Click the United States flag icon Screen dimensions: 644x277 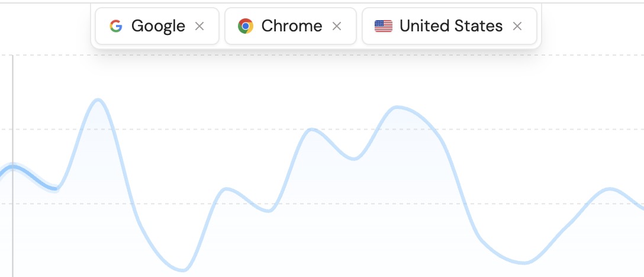pyautogui.click(x=384, y=26)
